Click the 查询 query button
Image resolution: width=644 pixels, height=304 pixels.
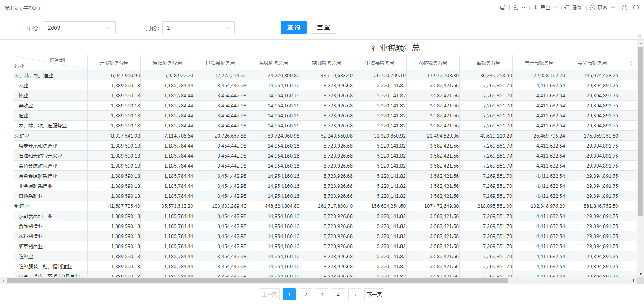pos(294,27)
